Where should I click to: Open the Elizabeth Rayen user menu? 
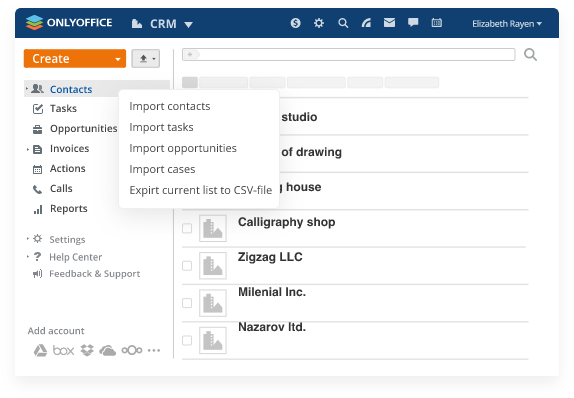(x=507, y=24)
